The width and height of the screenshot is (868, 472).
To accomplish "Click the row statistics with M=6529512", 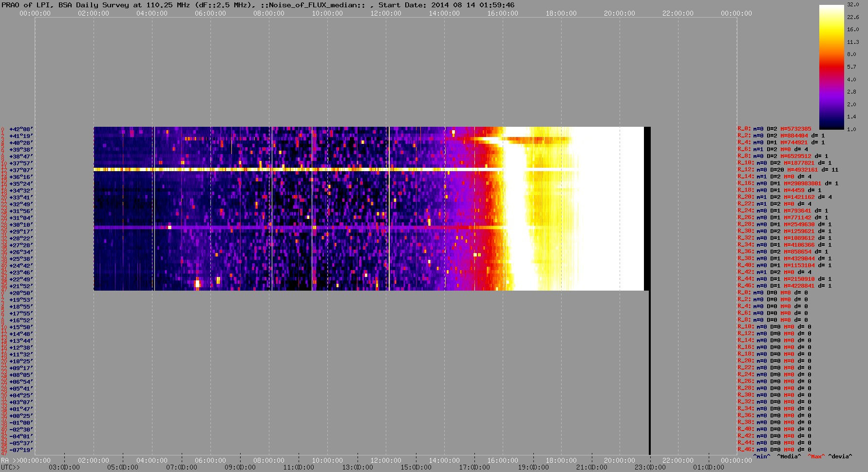I will (x=783, y=156).
